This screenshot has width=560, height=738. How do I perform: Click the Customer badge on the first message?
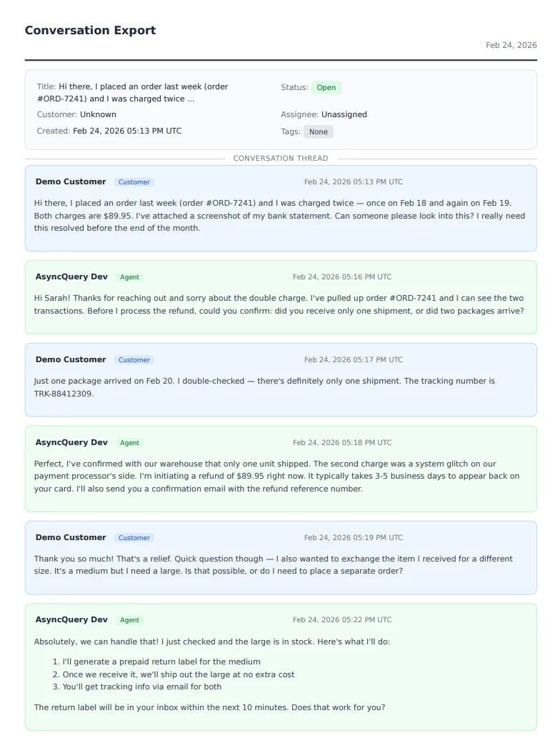click(134, 182)
